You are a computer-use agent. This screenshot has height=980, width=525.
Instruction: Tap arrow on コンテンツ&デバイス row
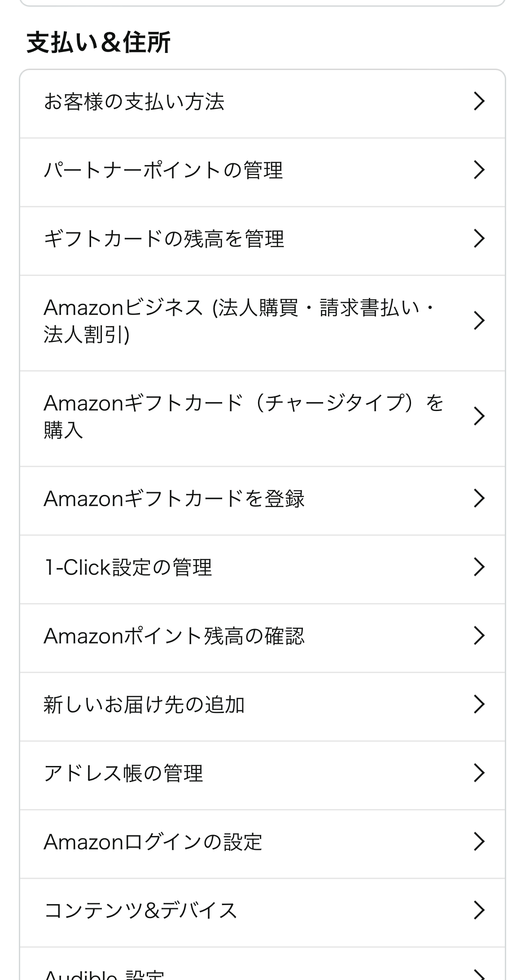pos(479,910)
